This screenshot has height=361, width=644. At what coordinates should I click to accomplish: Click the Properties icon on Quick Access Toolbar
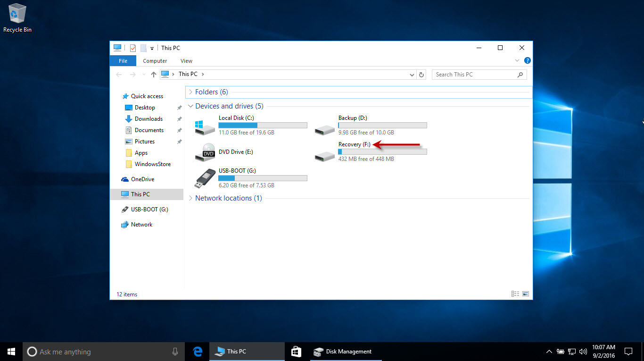coord(132,48)
